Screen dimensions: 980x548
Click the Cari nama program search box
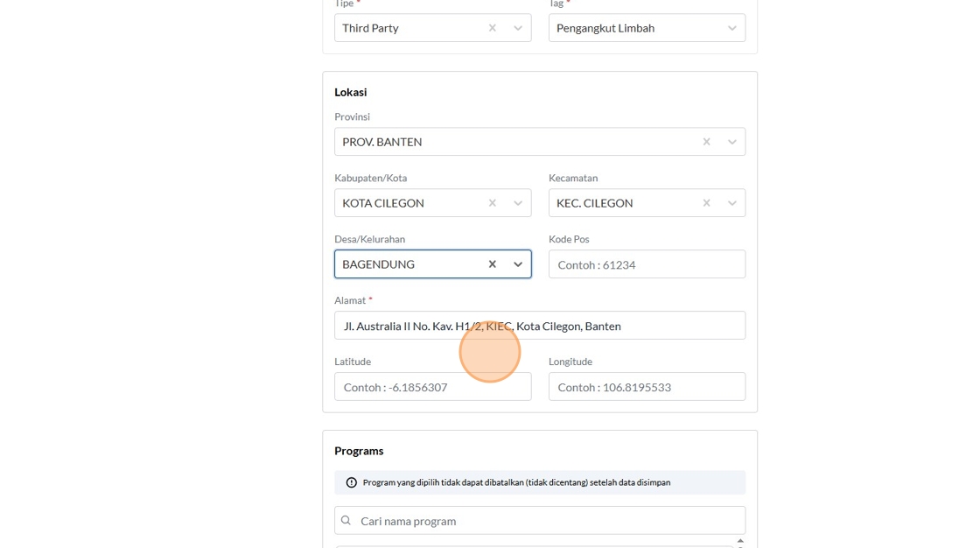click(547, 521)
